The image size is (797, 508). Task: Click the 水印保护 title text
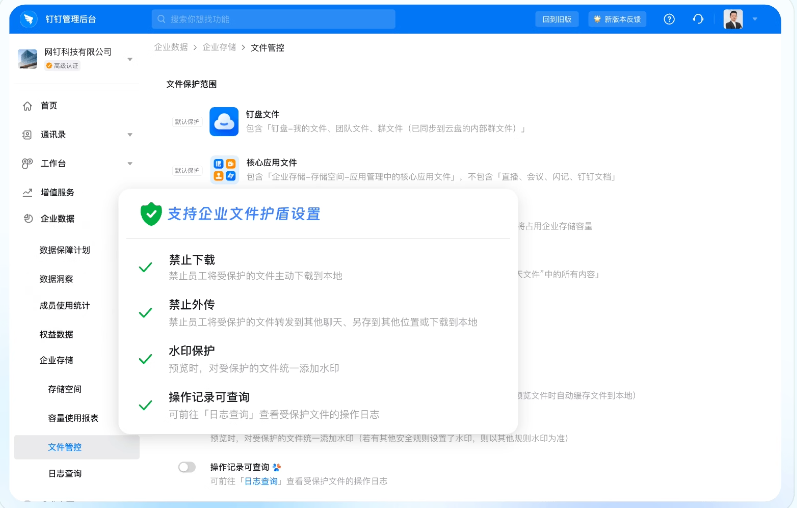click(x=192, y=351)
